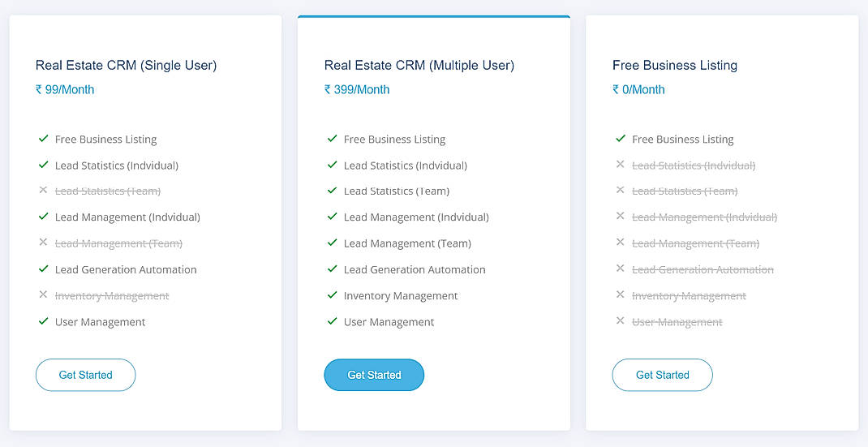Click checkmark beside Free Business Listing feature in Free plan

point(621,139)
